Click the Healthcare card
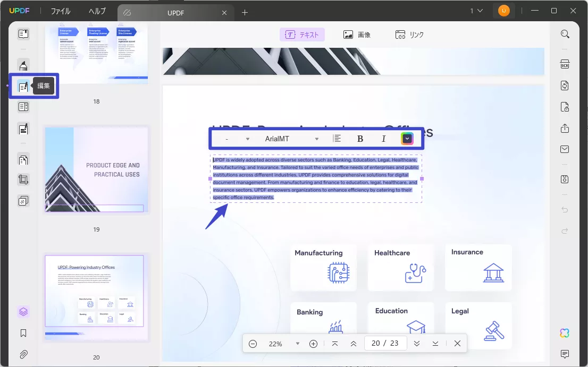The height and width of the screenshot is (367, 588). pos(400,267)
